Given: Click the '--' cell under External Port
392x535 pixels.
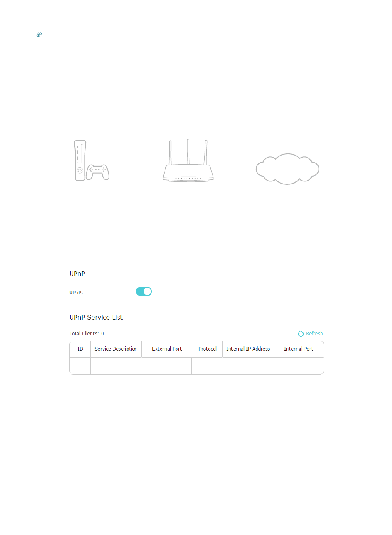Looking at the screenshot, I should (167, 366).
